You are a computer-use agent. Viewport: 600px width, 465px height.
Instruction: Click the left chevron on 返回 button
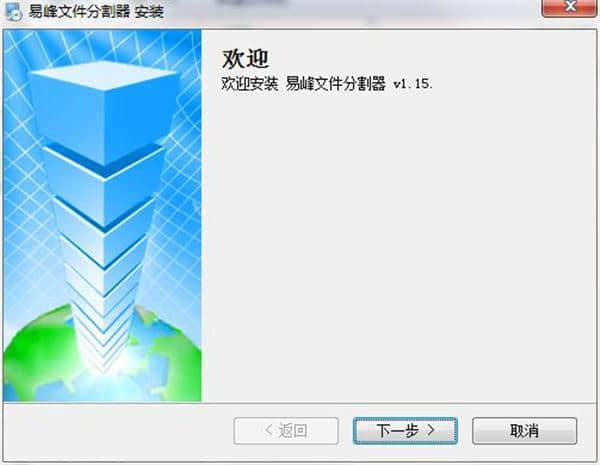[269, 430]
